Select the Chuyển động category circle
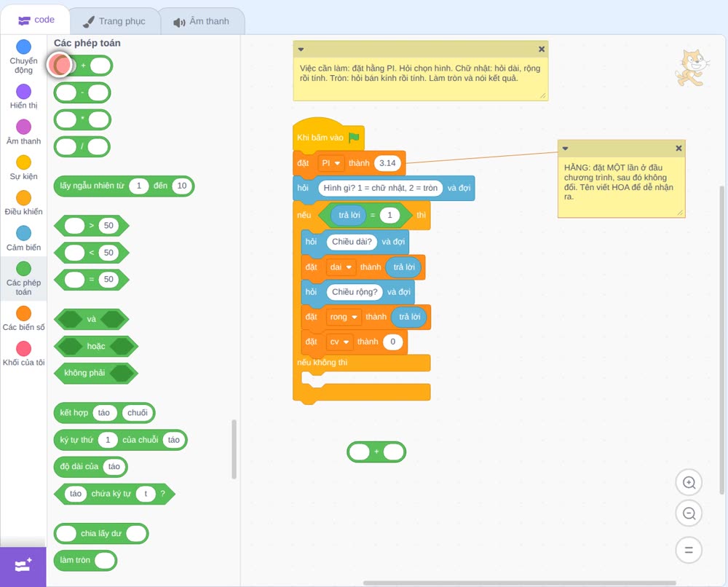This screenshot has width=728, height=587. [24, 47]
